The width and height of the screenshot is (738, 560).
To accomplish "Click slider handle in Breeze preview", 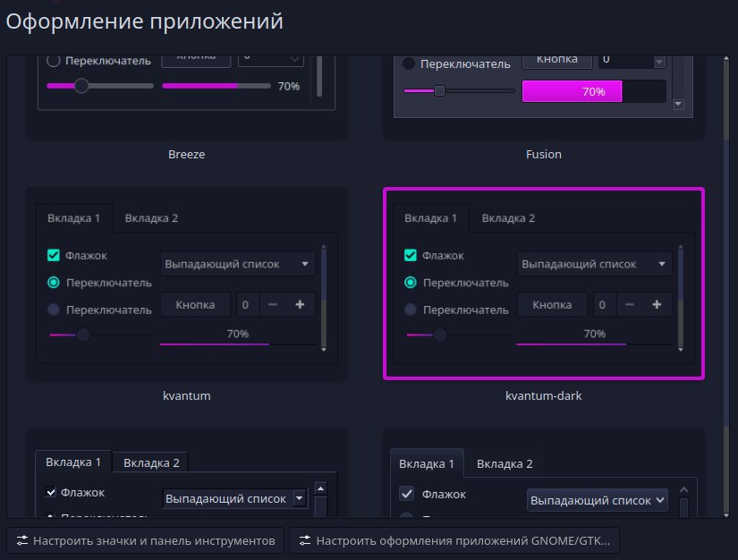I will [81, 86].
